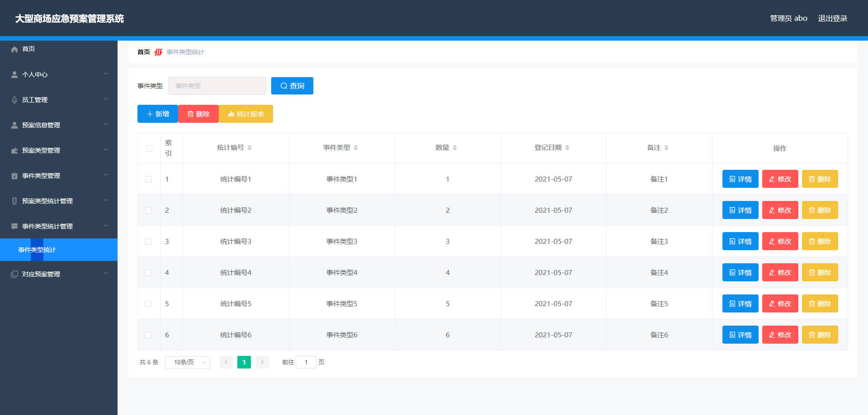Click the icon beside 预案类型统计管理
Viewport: 868px width, 415px height.
click(x=14, y=201)
